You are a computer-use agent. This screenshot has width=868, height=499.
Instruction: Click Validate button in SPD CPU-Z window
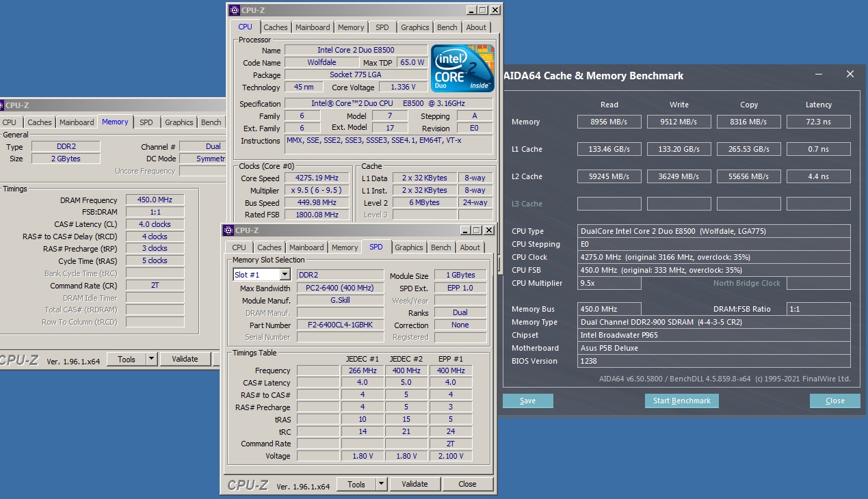(x=415, y=484)
